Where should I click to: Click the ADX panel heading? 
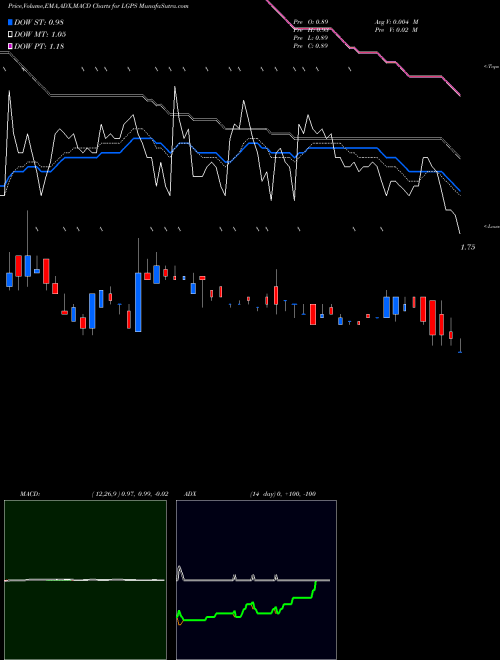click(190, 494)
